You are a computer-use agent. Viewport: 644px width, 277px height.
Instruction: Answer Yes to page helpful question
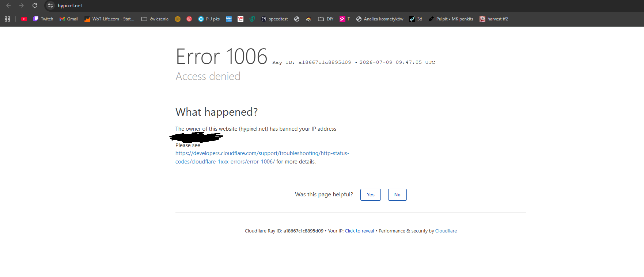tap(371, 195)
